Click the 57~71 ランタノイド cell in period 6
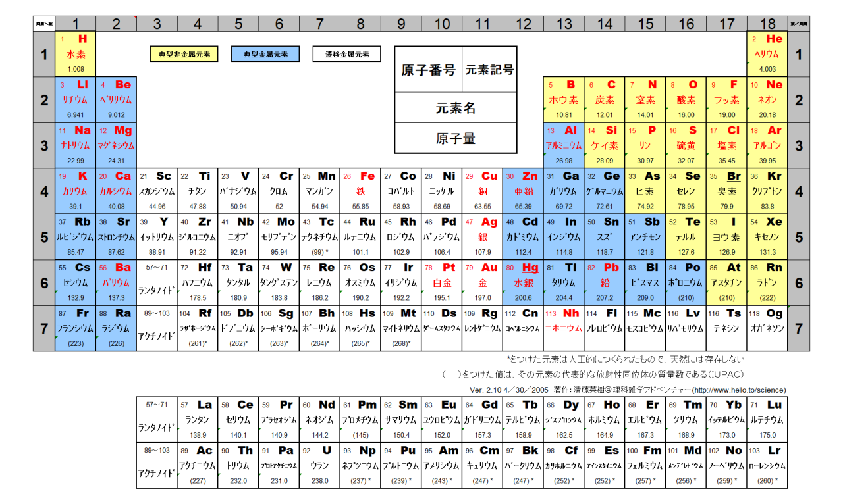Screen dimensions: 843x504 pyautogui.click(x=157, y=282)
